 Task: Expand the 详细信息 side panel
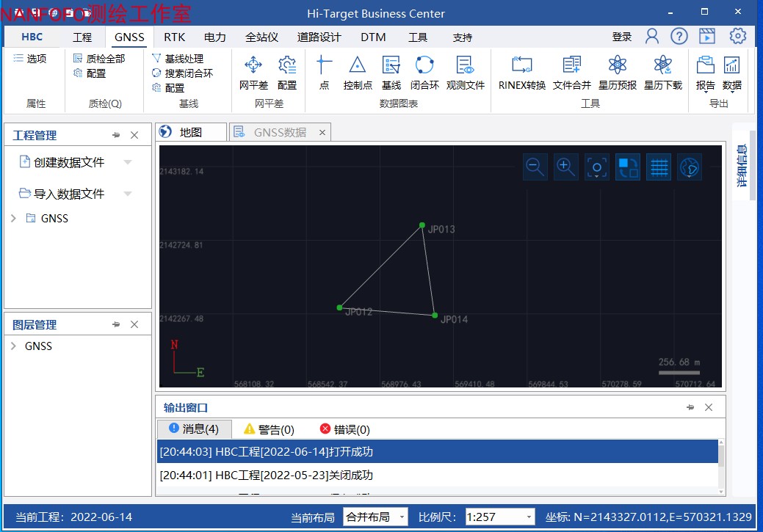click(742, 165)
